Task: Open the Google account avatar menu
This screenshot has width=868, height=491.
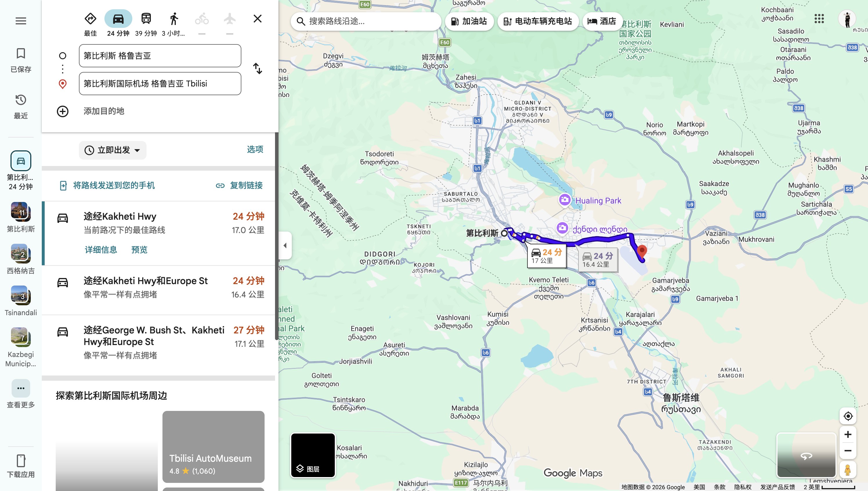Action: pyautogui.click(x=847, y=19)
